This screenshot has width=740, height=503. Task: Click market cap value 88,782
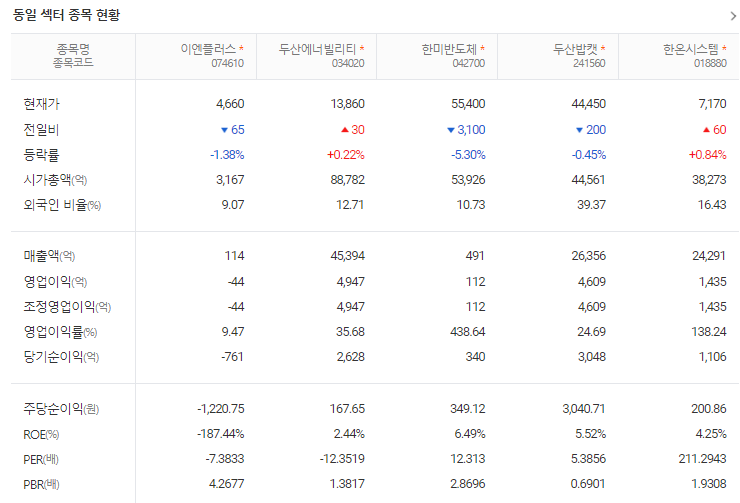(x=348, y=180)
